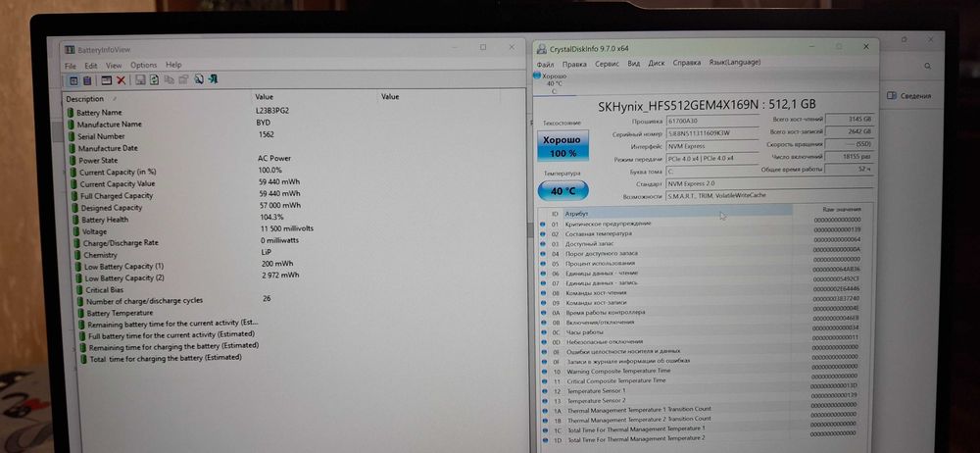Click the Copy Selected Items toolbar icon
Viewport: 980px width, 453px height.
(x=169, y=80)
